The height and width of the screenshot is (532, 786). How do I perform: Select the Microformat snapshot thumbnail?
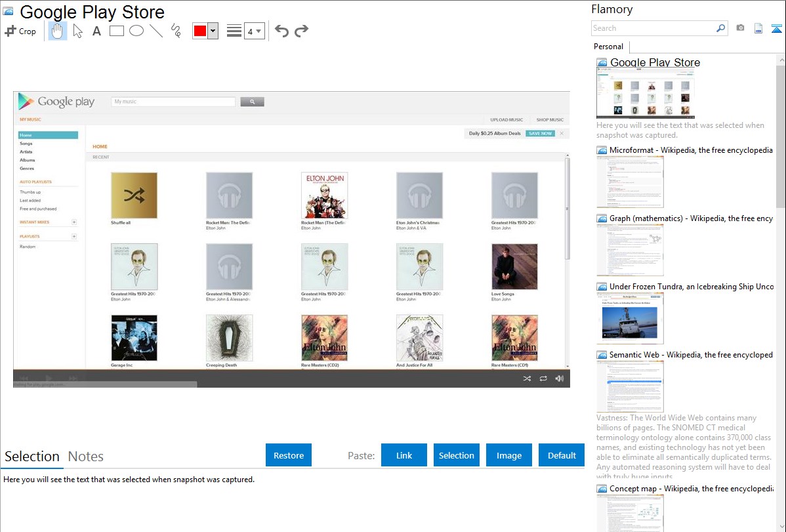pyautogui.click(x=630, y=182)
